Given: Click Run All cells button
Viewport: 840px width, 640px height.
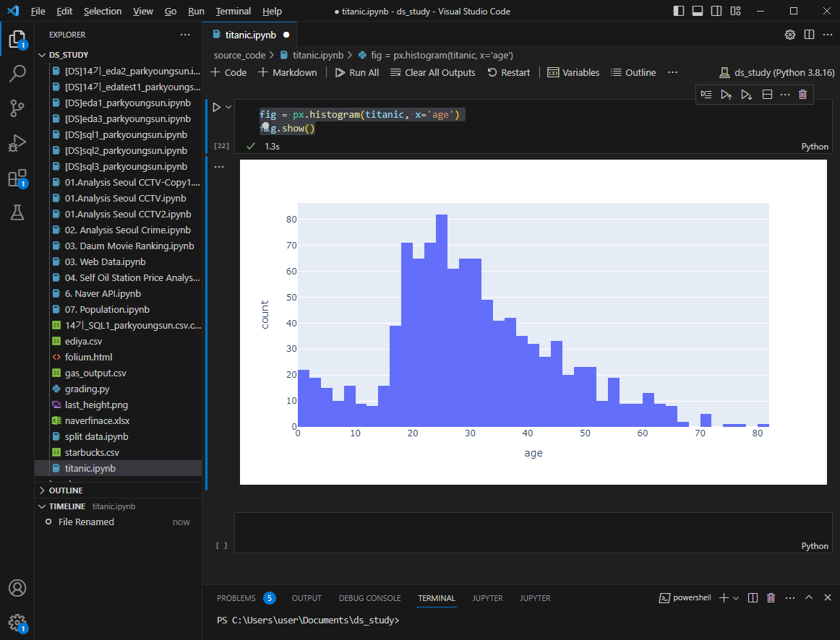Looking at the screenshot, I should coord(357,72).
